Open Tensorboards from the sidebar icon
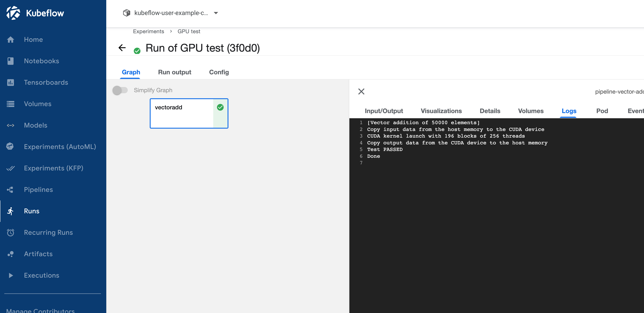The width and height of the screenshot is (644, 313). click(11, 82)
